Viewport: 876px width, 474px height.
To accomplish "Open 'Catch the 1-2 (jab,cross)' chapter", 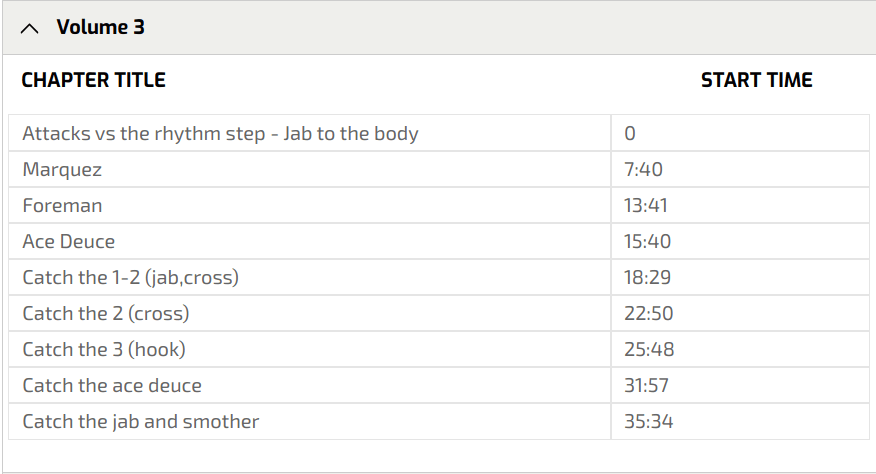I will pos(130,277).
